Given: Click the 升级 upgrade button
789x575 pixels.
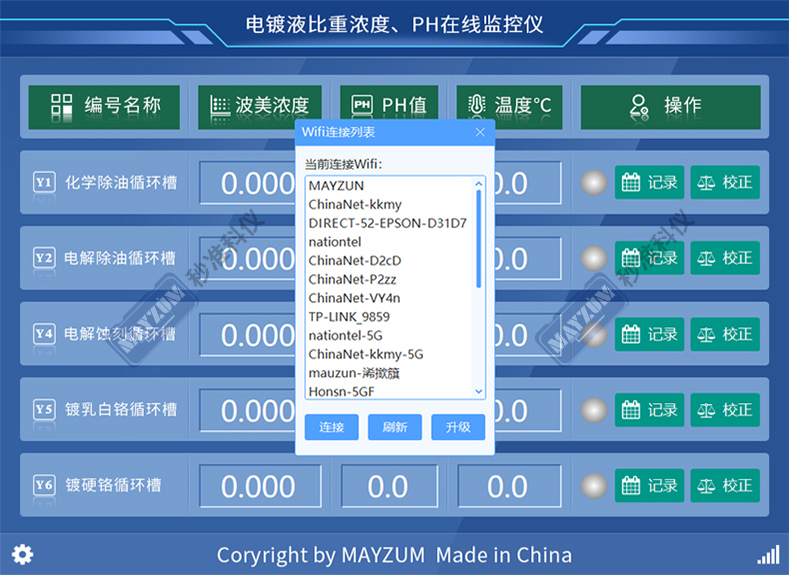Looking at the screenshot, I should pos(458,427).
